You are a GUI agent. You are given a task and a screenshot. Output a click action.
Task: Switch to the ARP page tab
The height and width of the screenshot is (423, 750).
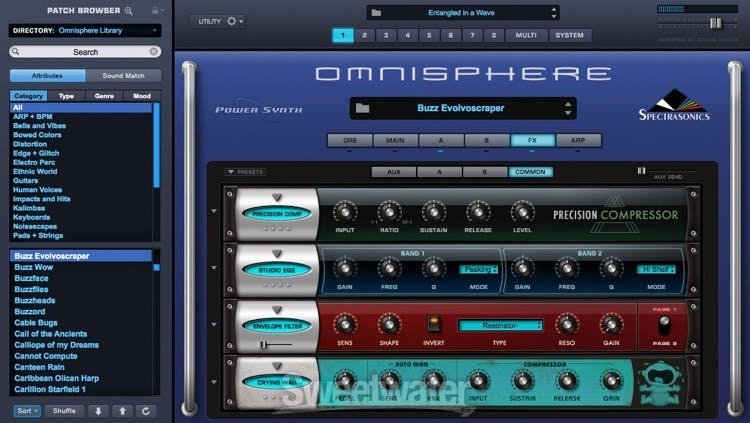(578, 141)
